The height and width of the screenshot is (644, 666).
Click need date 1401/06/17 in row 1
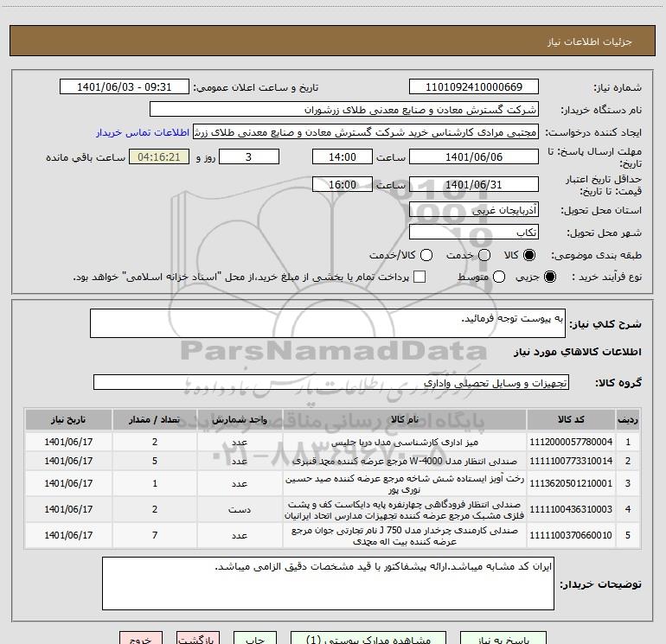pos(68,442)
